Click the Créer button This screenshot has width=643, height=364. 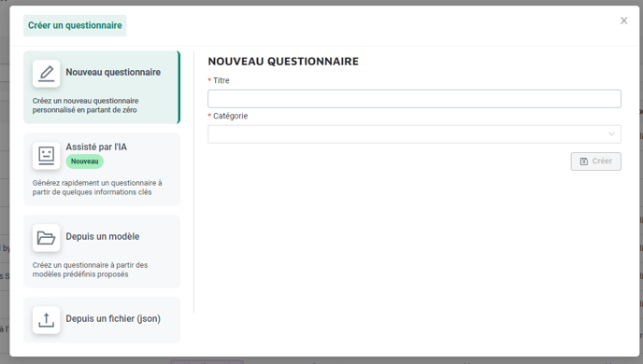(596, 161)
